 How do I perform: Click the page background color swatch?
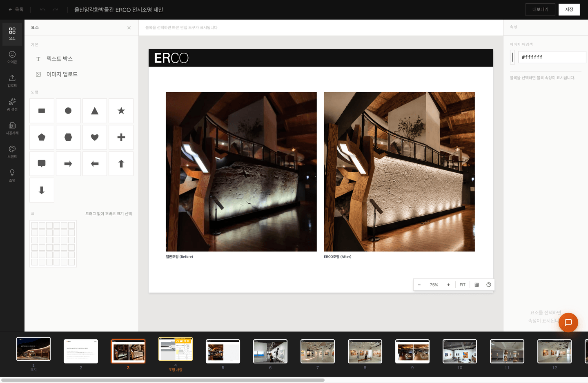[512, 57]
